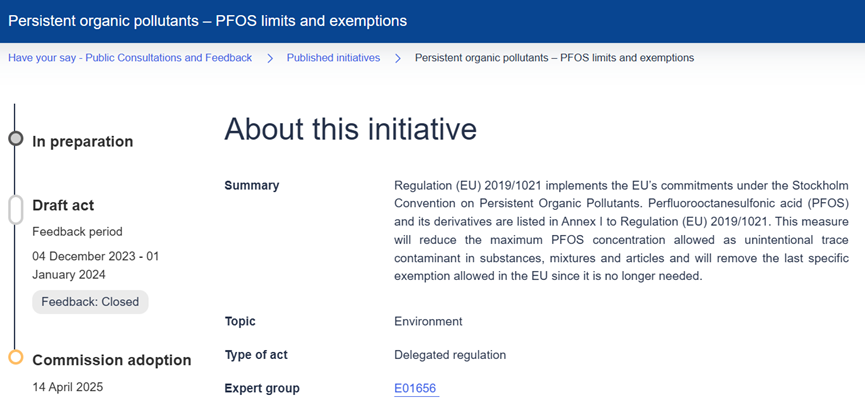Open the Commission adoption stage heading

pos(111,360)
